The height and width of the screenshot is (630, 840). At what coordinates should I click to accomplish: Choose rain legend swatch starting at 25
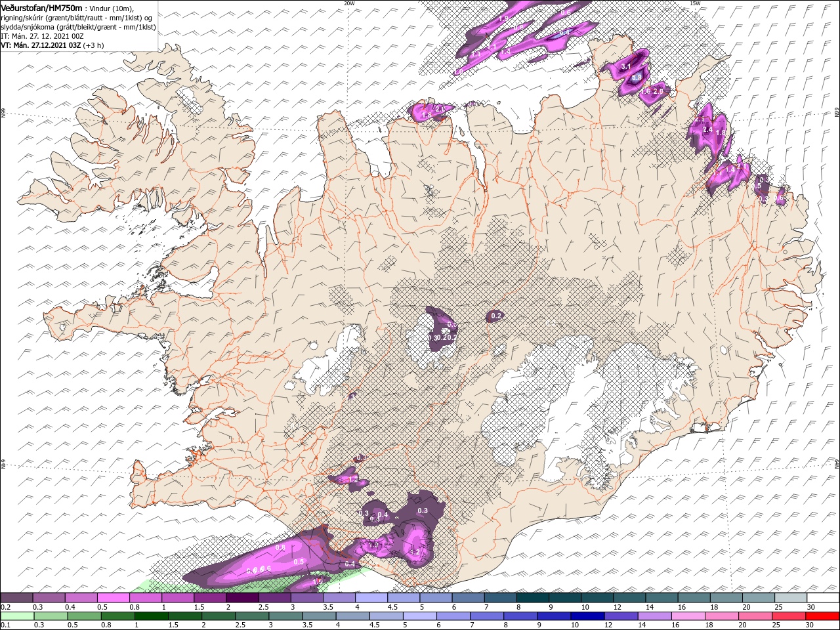789,616
